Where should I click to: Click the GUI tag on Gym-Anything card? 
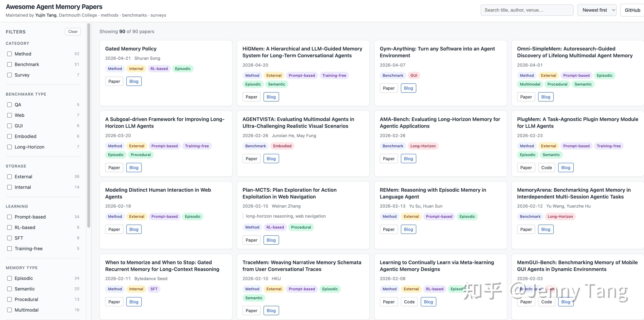(414, 75)
